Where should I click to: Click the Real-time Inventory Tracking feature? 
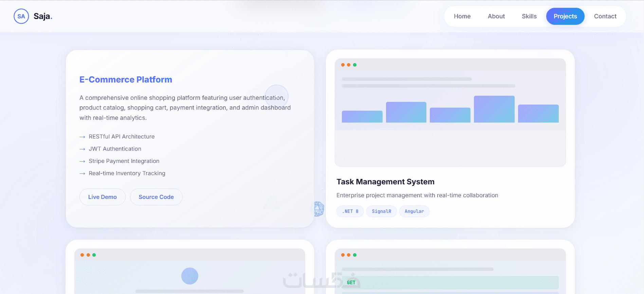[127, 173]
